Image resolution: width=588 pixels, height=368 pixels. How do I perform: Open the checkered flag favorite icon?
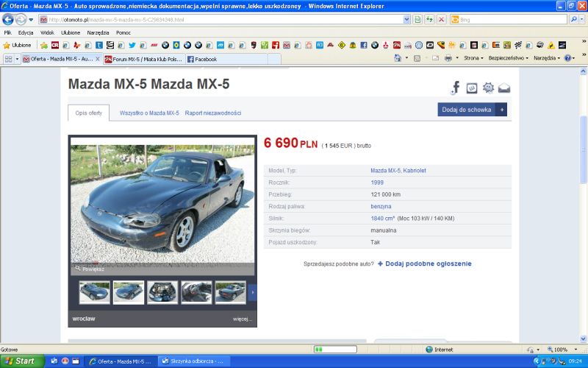[518, 46]
